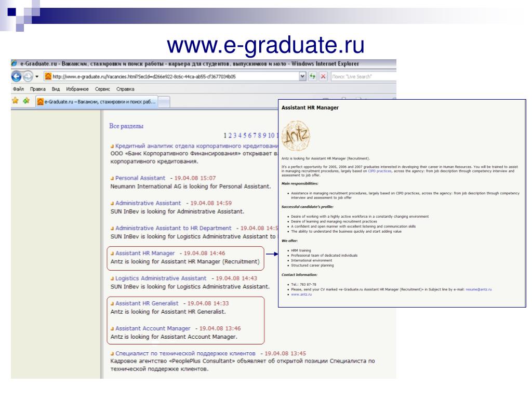Viewport: 532px width, 399px height.
Task: Click 'Antz is looking for Assistant Account Manager' text
Action: (x=174, y=337)
